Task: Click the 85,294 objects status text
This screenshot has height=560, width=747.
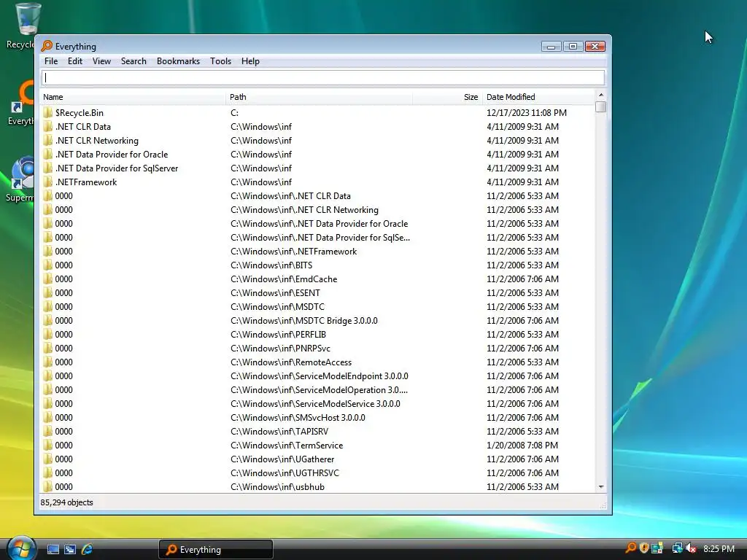Action: click(66, 502)
